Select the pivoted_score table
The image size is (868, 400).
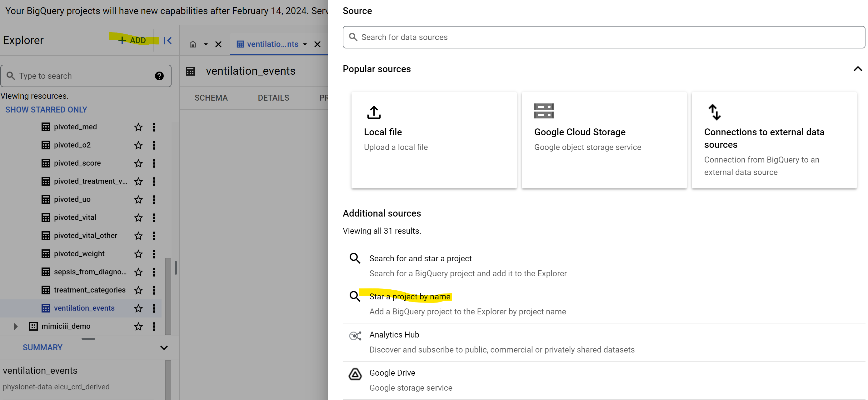[77, 163]
